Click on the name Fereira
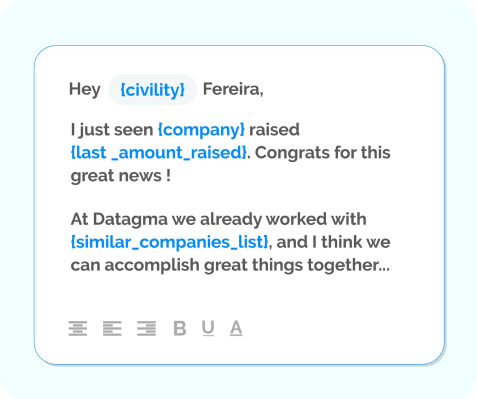Screen dimensions: 477x399 pos(233,89)
